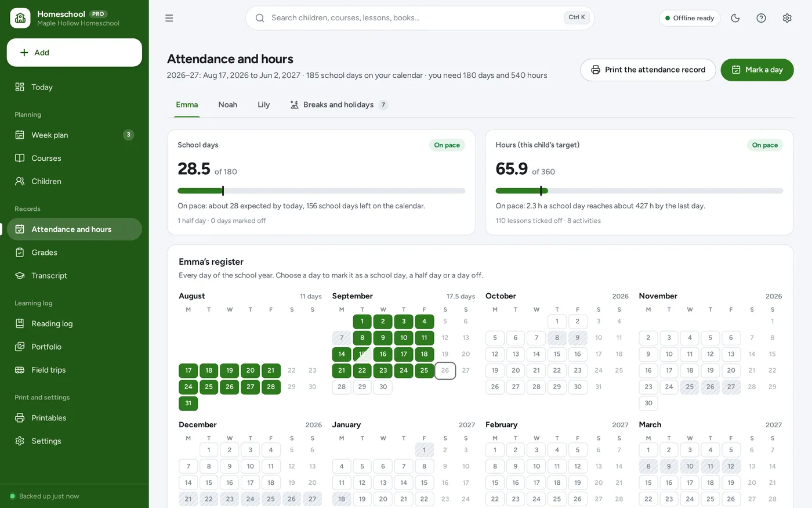Select September 7 striped holiday day
The height and width of the screenshot is (508, 812).
click(342, 338)
